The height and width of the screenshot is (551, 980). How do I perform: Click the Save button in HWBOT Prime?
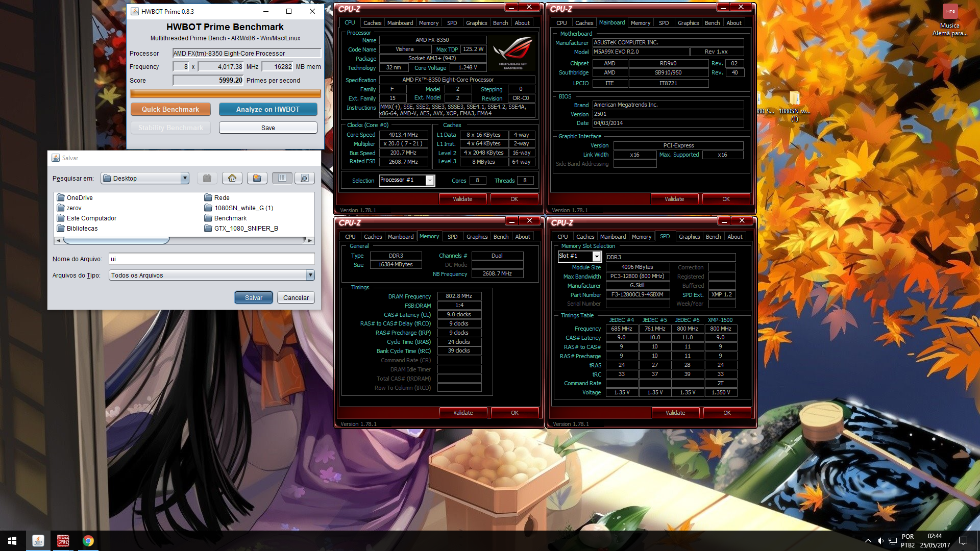(x=268, y=128)
